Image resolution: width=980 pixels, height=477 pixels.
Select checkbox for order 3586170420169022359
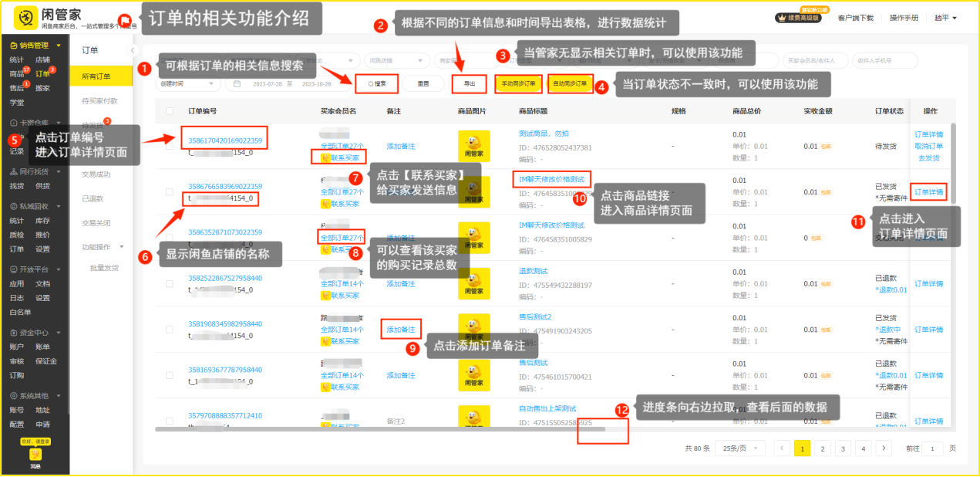[169, 146]
